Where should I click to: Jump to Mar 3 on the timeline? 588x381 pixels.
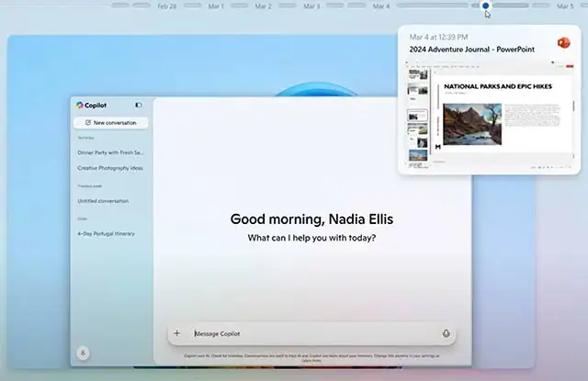coord(311,6)
